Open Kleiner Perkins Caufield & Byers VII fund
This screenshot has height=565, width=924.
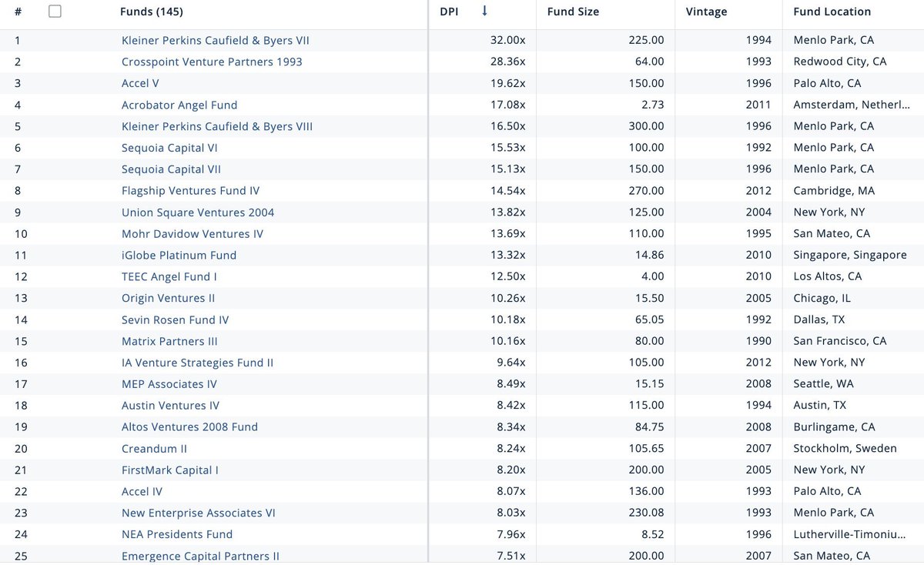216,40
